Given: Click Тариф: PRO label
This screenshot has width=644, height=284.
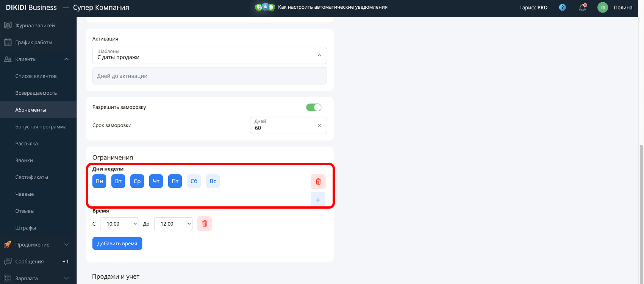Looking at the screenshot, I should click(533, 8).
